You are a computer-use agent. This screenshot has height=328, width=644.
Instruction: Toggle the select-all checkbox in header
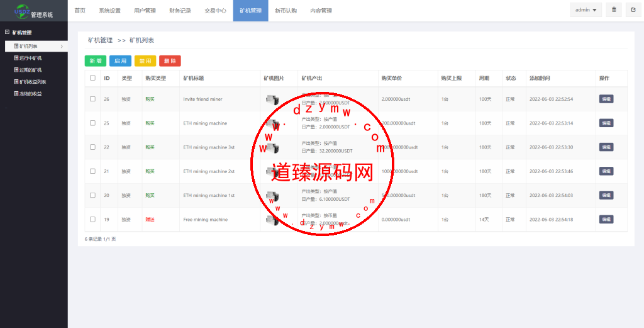[92, 77]
